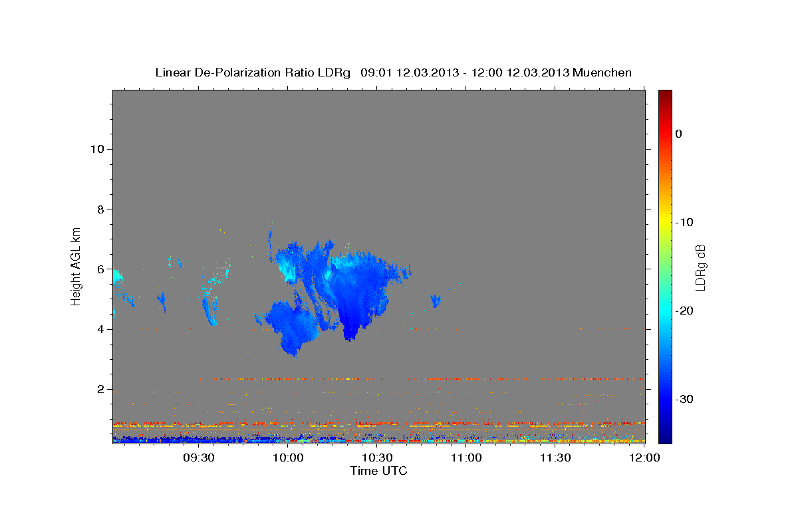Click the 'Time UTC' axis title
This screenshot has height=532, width=798.
point(378,471)
